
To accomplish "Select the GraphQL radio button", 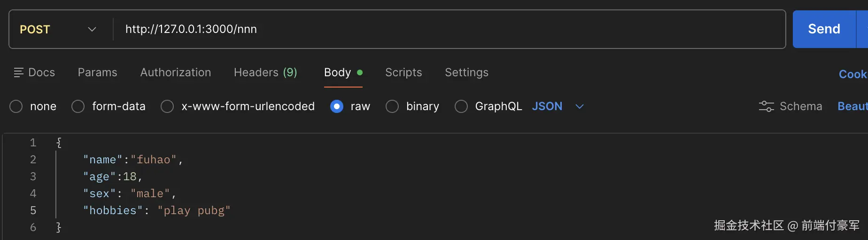I will [x=461, y=106].
